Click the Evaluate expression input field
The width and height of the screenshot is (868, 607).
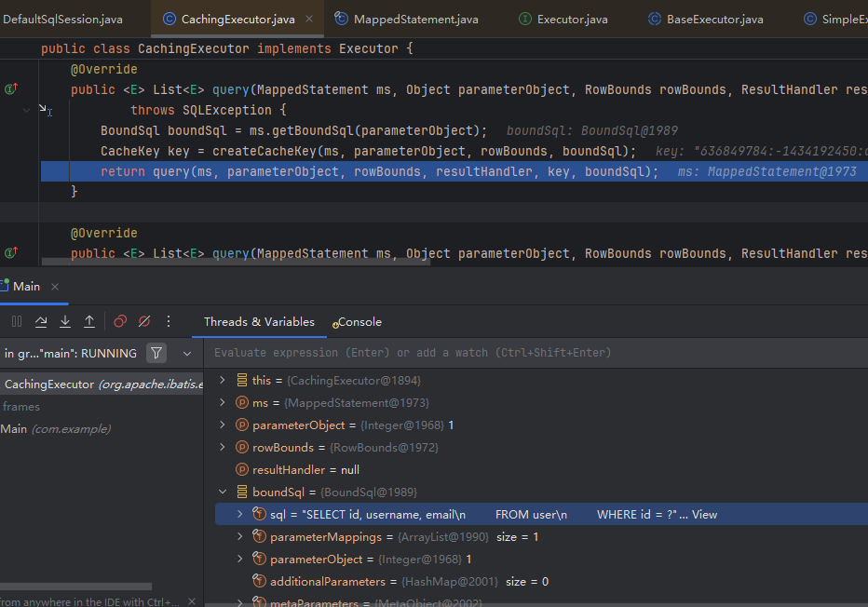click(536, 353)
